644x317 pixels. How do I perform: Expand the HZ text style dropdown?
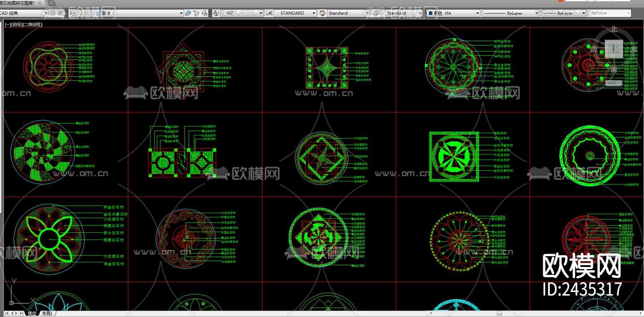(261, 13)
